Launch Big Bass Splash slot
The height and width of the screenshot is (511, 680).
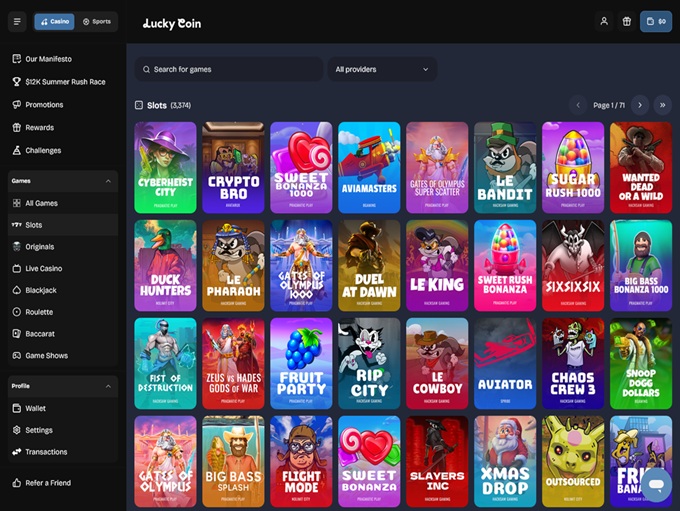click(233, 462)
